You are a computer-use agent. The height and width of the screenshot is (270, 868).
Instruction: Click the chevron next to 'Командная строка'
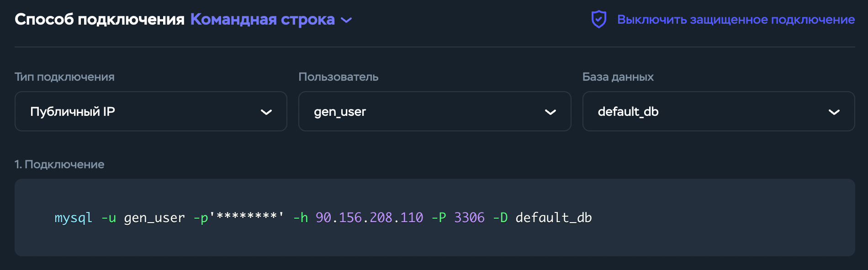point(347,20)
